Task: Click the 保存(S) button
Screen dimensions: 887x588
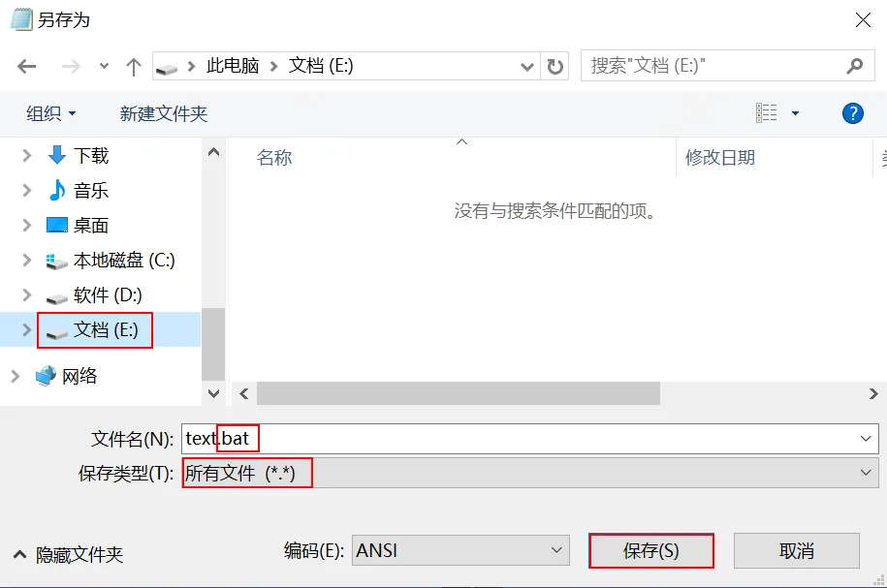Action: 651,550
